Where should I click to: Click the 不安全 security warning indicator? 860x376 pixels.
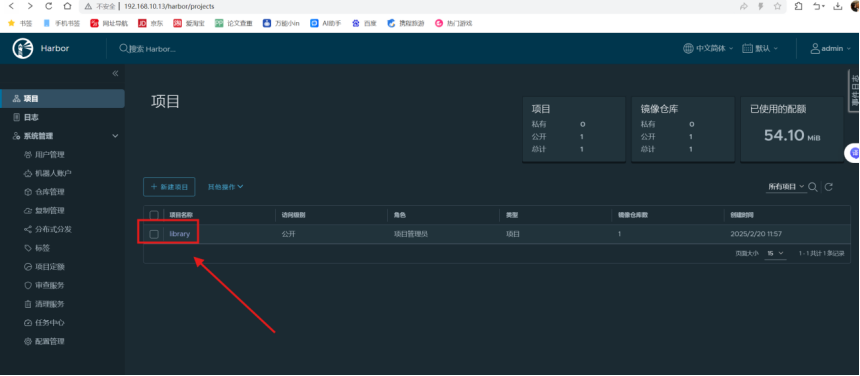click(x=99, y=6)
